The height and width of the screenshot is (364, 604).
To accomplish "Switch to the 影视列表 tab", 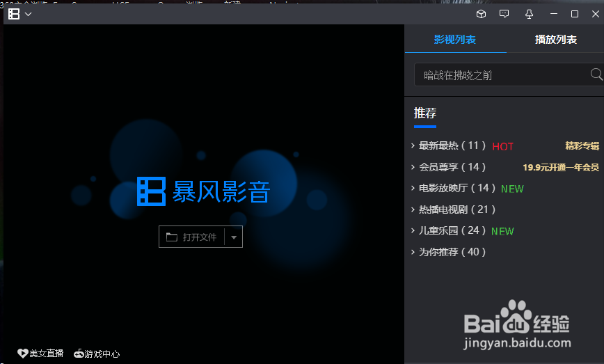I will [455, 39].
